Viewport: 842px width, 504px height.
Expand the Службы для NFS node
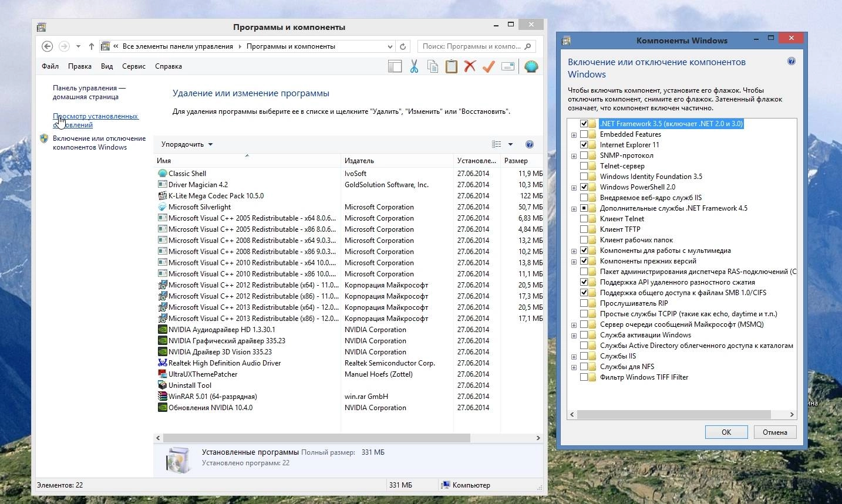pyautogui.click(x=574, y=367)
